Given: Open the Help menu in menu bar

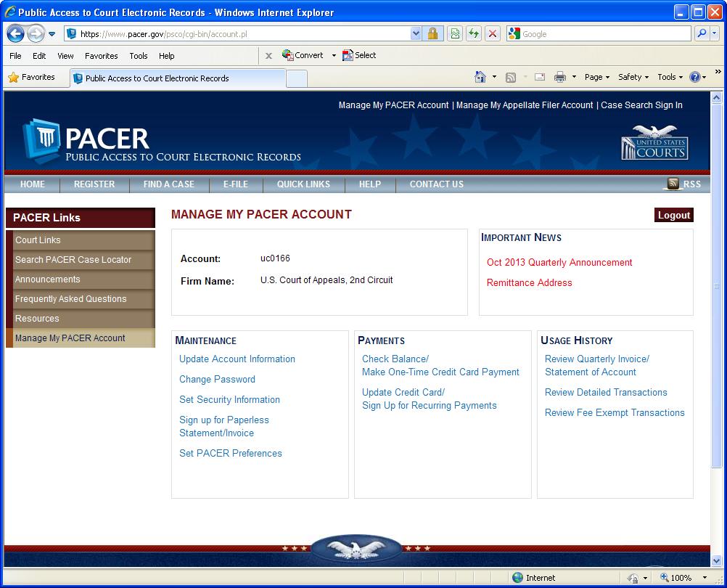Looking at the screenshot, I should click(x=166, y=56).
